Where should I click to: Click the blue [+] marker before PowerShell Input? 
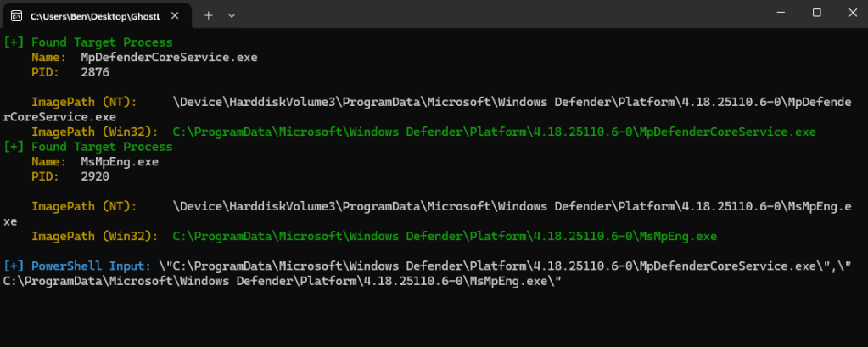pyautogui.click(x=14, y=266)
